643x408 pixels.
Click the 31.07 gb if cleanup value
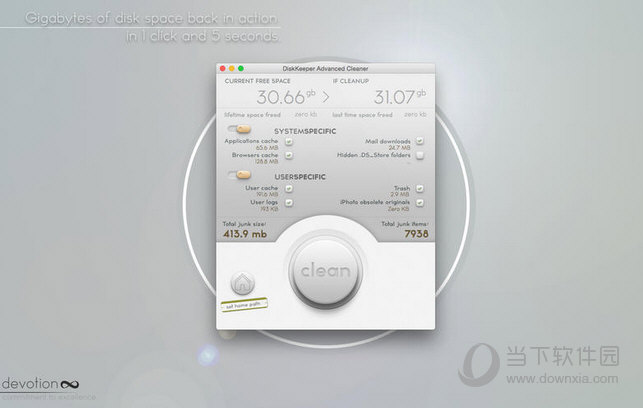tap(400, 97)
